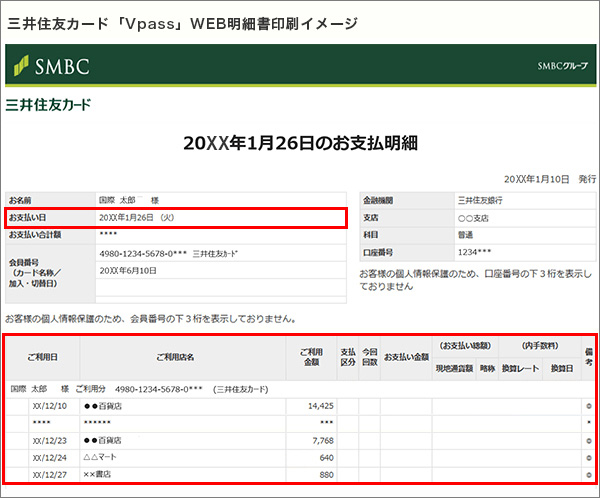Image resolution: width=600 pixels, height=498 pixels.
Task: Click the amount 7,768
Action: click(x=323, y=441)
